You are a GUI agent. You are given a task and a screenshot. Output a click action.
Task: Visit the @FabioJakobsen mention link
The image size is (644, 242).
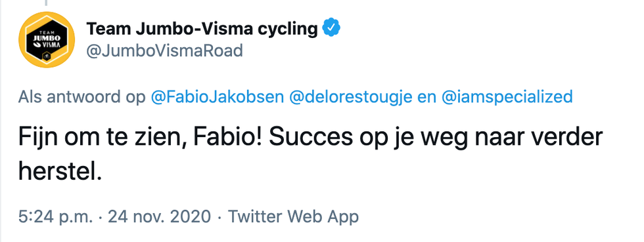[x=218, y=98]
